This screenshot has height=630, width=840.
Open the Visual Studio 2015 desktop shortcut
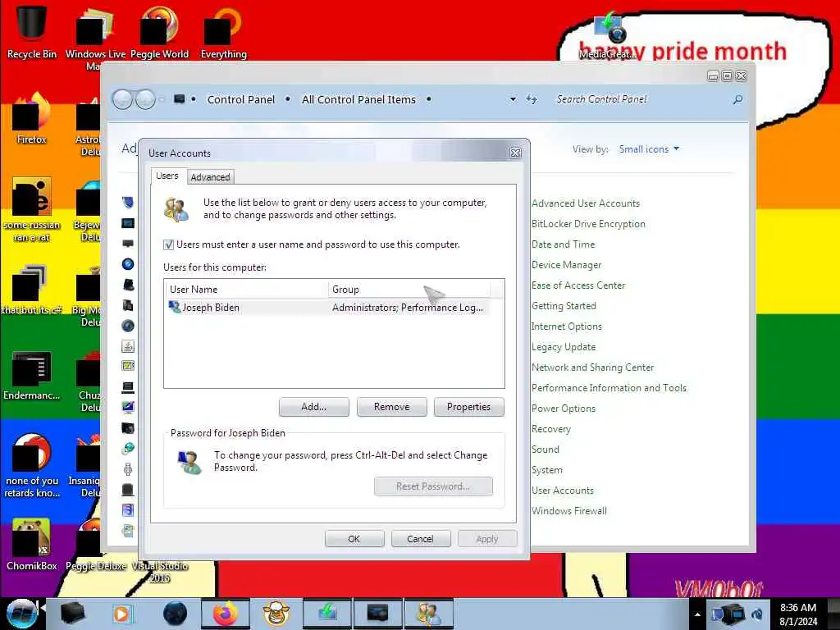pos(160,572)
